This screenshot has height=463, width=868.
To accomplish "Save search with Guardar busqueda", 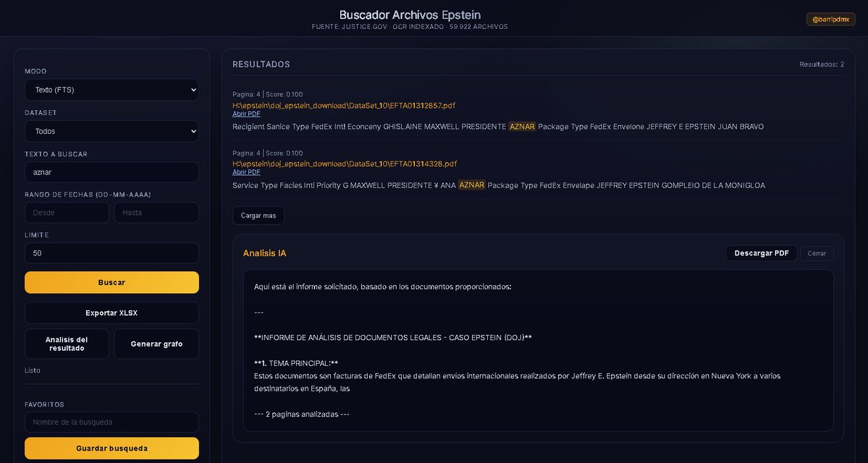I will pyautogui.click(x=111, y=448).
